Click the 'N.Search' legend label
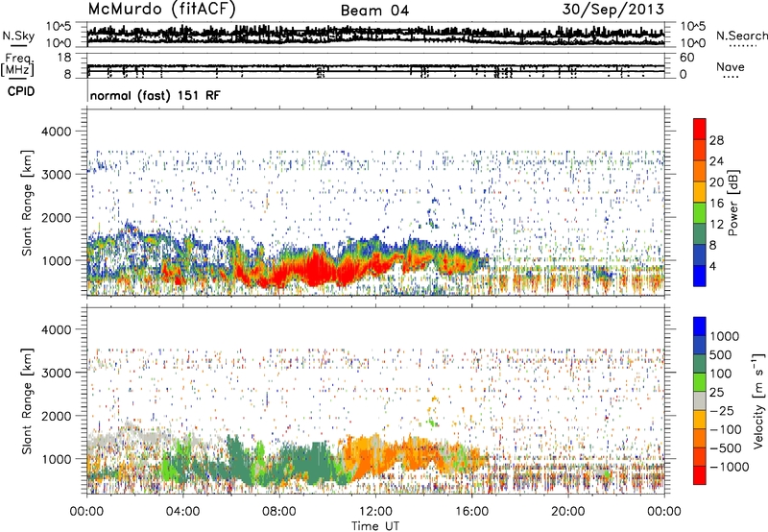This screenshot has width=768, height=532. [741, 36]
